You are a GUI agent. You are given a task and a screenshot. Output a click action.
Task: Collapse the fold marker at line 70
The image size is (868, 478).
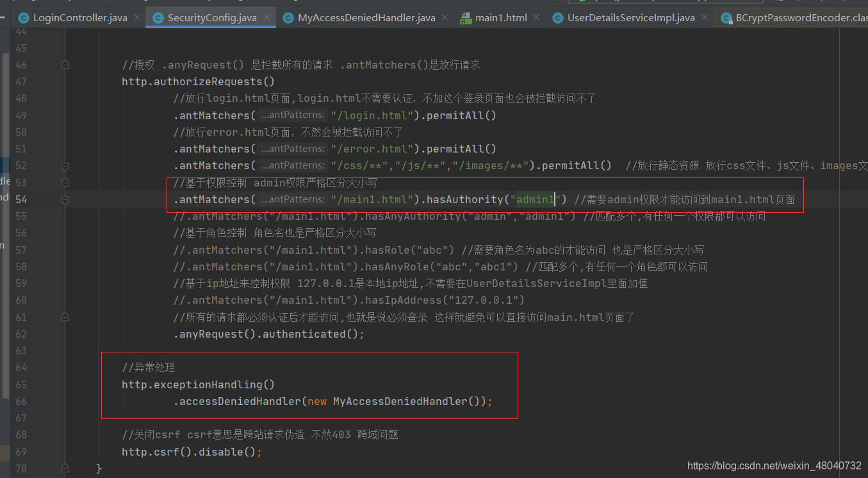pyautogui.click(x=65, y=468)
